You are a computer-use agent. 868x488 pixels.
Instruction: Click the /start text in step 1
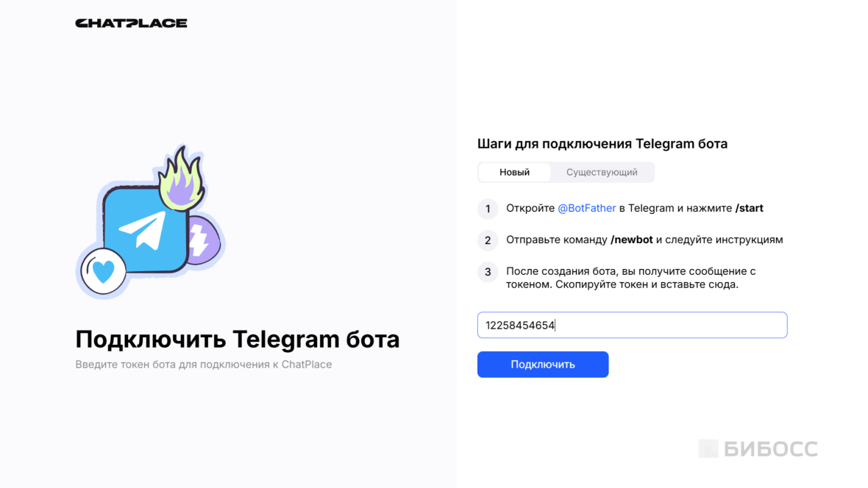click(x=750, y=208)
